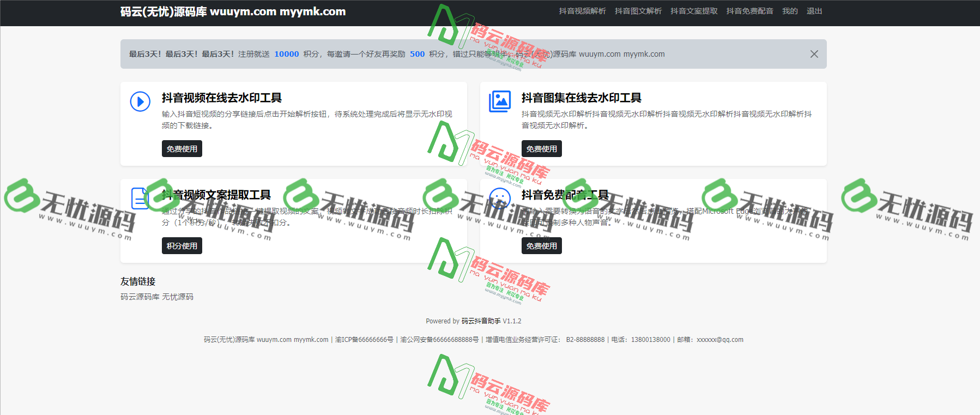980x415 pixels.
Task: Click the 抖音图集在线去水印工具 heading
Action: tap(582, 98)
